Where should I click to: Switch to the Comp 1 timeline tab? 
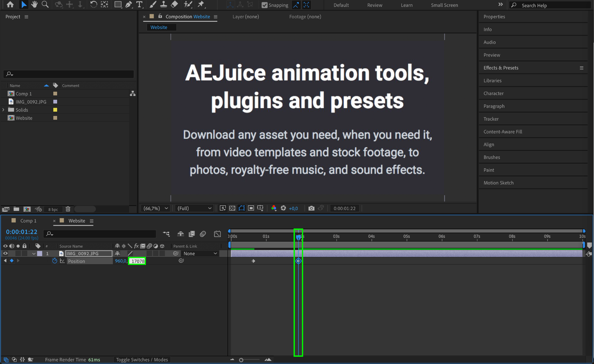[28, 221]
